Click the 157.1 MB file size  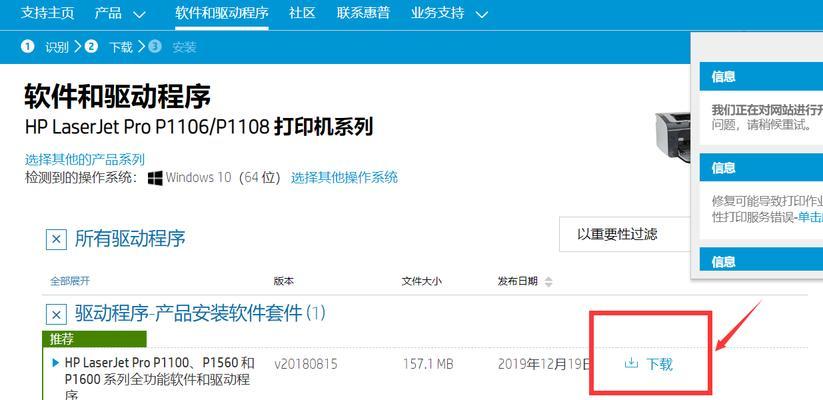tap(428, 364)
